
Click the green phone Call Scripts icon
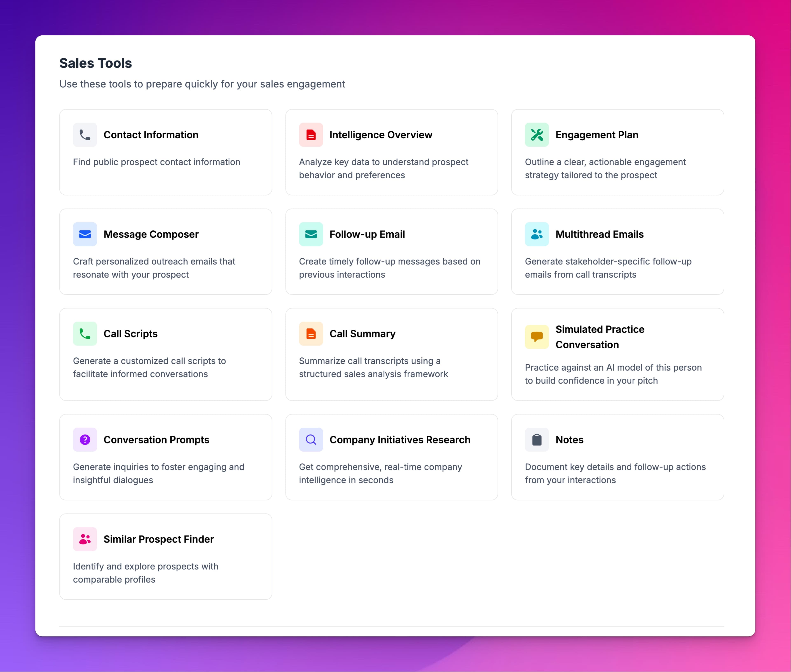[x=85, y=333]
